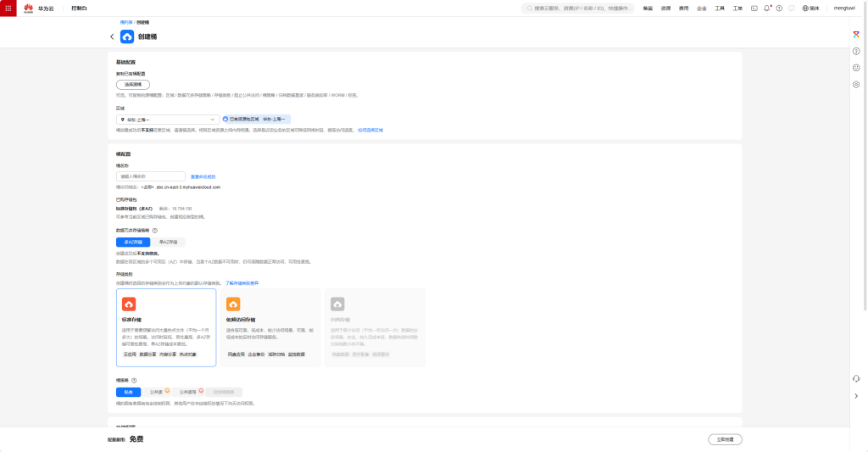Open the customer service headset icon on right sidebar
This screenshot has width=868, height=452.
[x=856, y=378]
